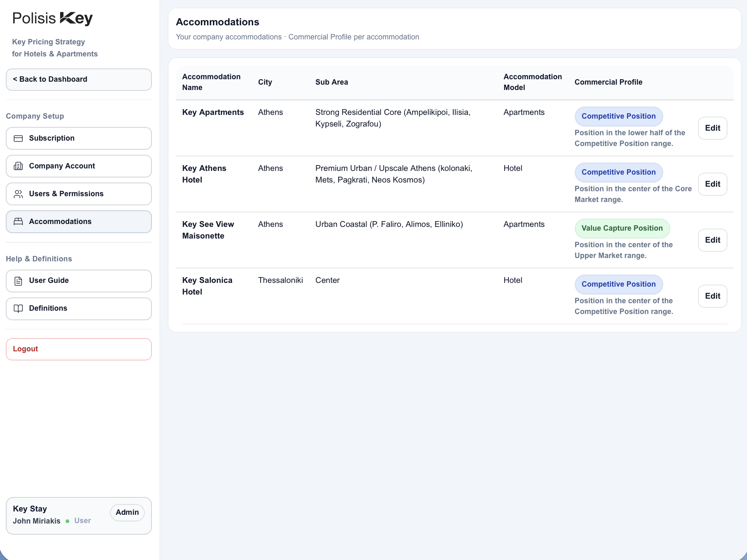The image size is (747, 560).
Task: Edit the Key Athens Hotel row
Action: point(713,184)
